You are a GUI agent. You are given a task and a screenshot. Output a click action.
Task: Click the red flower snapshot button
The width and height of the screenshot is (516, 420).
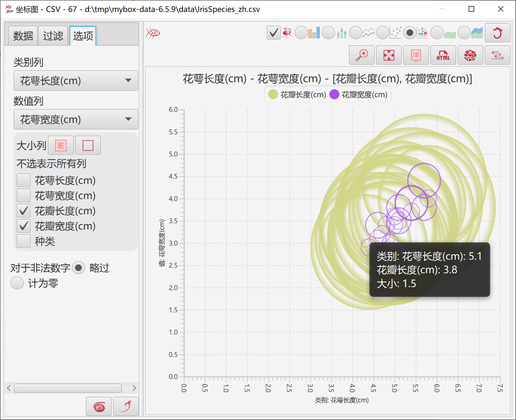(470, 55)
